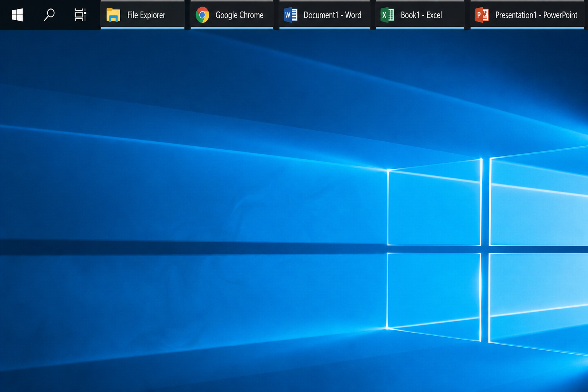Open Task View from the taskbar
The image size is (588, 392).
80,15
